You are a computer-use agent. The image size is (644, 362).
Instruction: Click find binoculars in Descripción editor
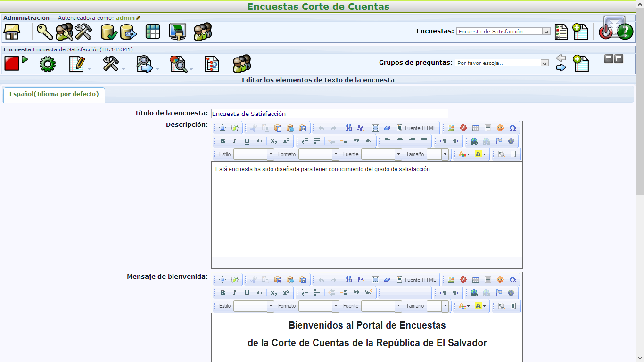348,128
